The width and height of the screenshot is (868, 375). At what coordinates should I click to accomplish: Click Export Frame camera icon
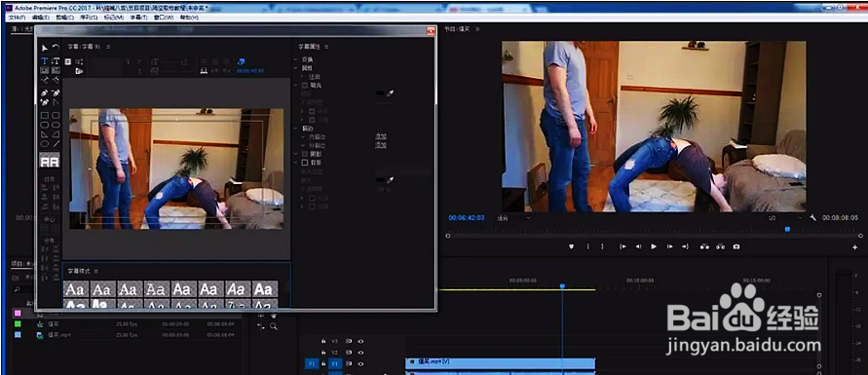tap(736, 246)
